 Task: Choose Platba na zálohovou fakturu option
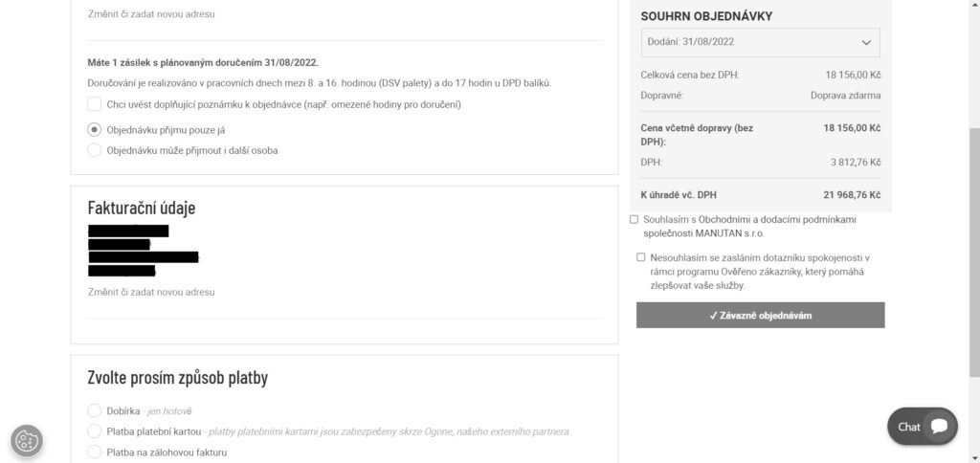pyautogui.click(x=94, y=452)
